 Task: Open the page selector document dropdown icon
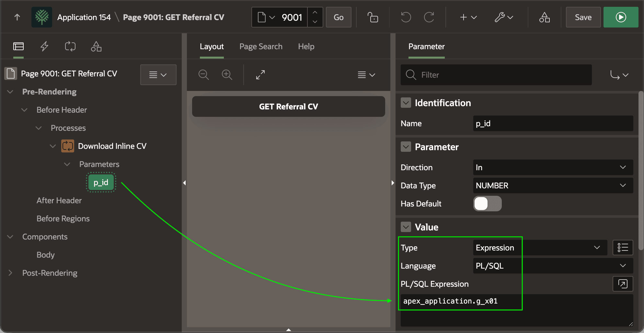tap(267, 17)
